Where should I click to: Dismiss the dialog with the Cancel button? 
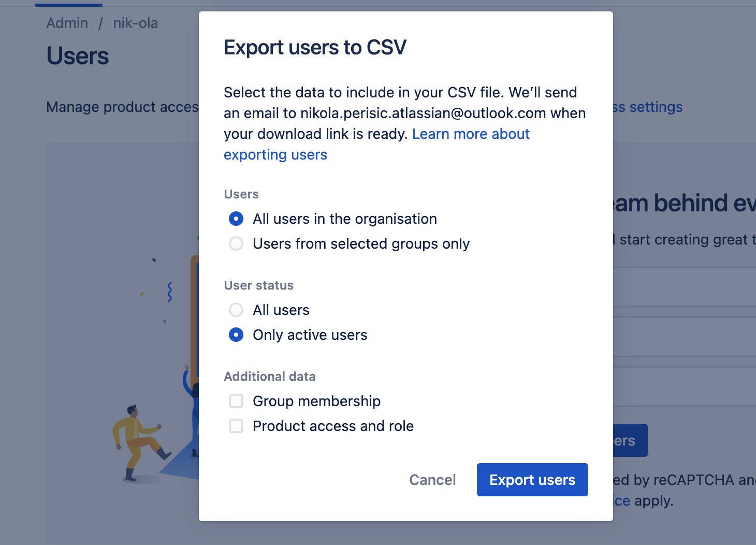pyautogui.click(x=432, y=480)
